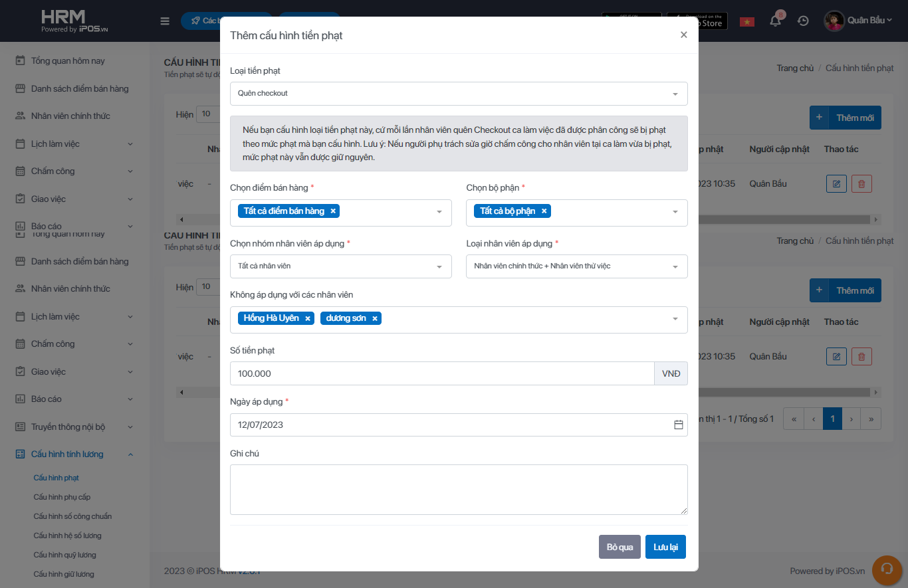
Task: Click the Lưu lại button
Action: [x=665, y=547]
